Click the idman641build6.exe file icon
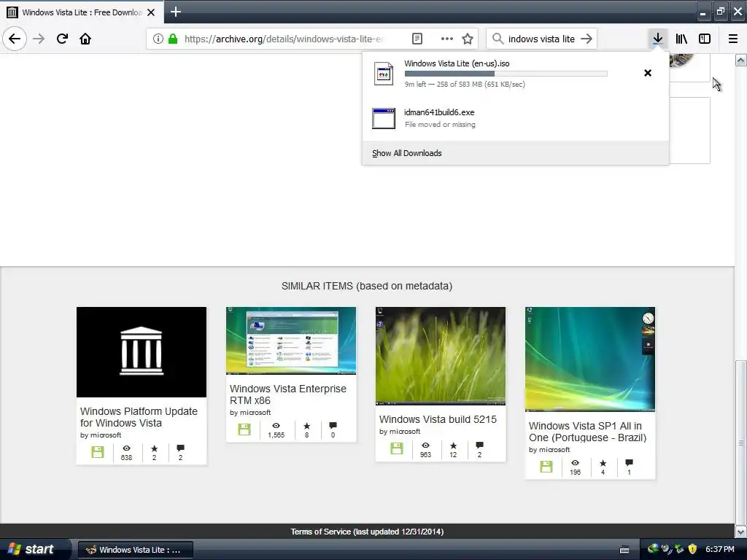This screenshot has width=747, height=560. [384, 119]
